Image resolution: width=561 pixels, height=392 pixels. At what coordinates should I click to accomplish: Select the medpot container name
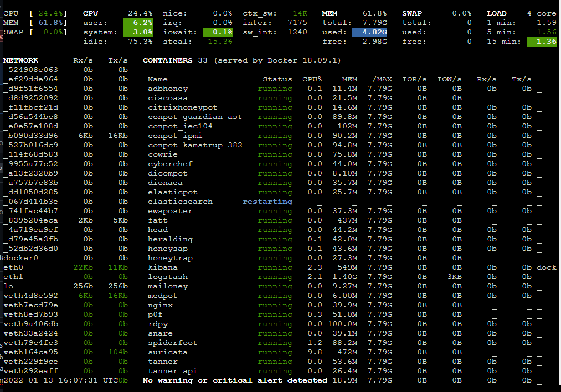163,296
